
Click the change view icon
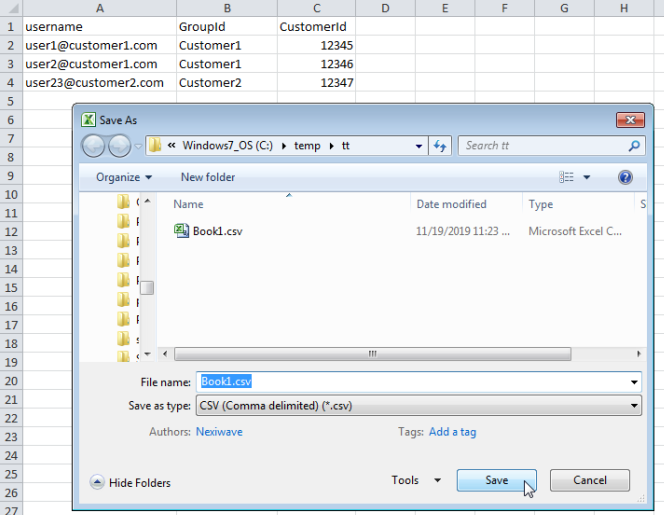click(567, 177)
